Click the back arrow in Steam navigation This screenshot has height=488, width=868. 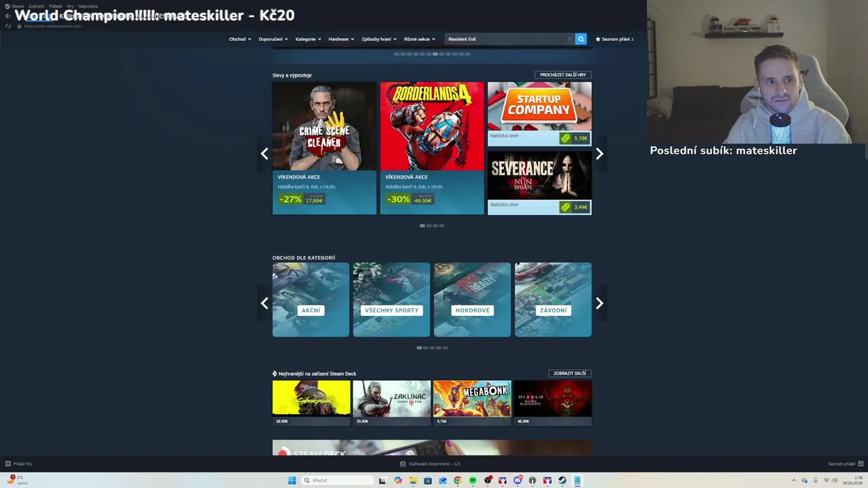pos(7,16)
